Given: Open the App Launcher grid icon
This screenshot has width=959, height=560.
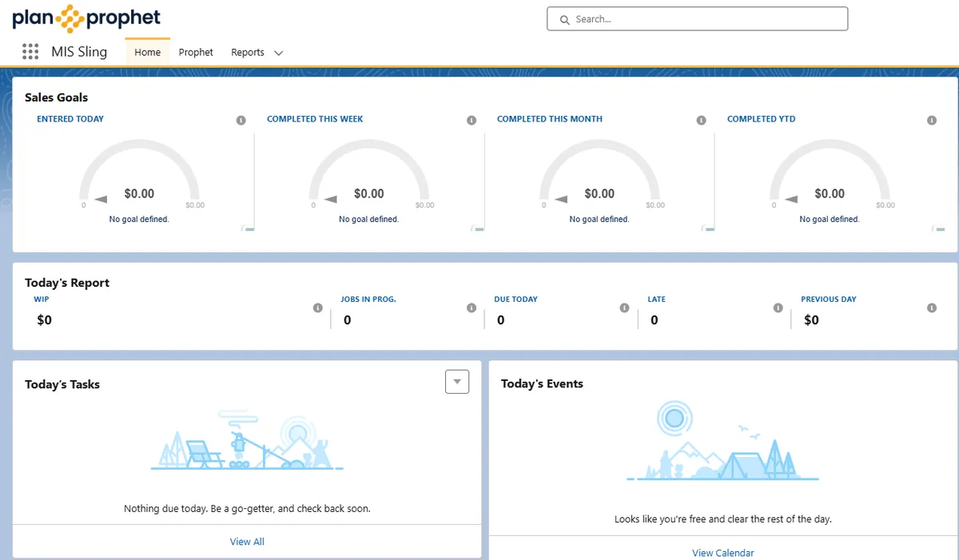Looking at the screenshot, I should click(x=30, y=52).
